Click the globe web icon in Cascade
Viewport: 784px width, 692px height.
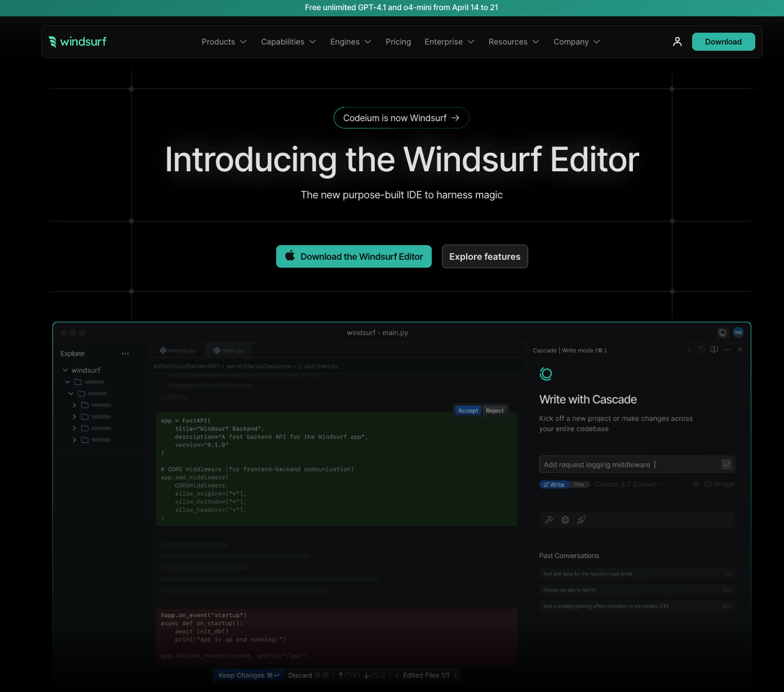coord(565,520)
